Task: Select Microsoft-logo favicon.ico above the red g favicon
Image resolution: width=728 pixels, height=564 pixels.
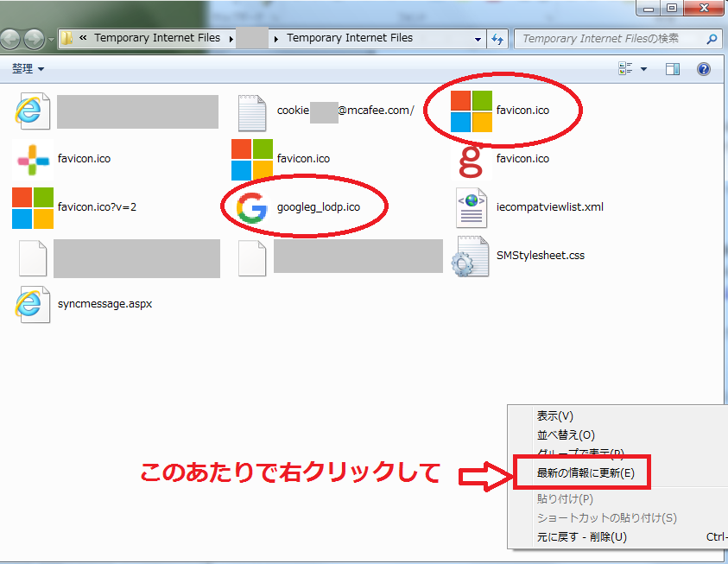Action: click(500, 111)
